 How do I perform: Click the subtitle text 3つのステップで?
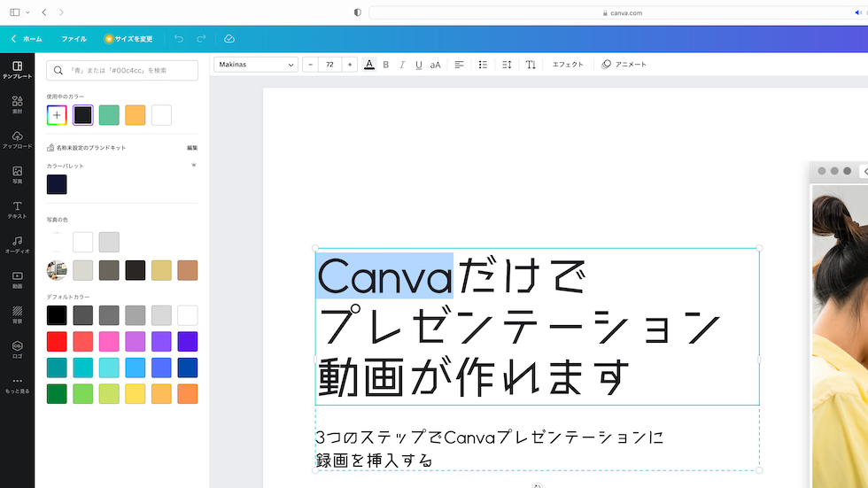379,438
